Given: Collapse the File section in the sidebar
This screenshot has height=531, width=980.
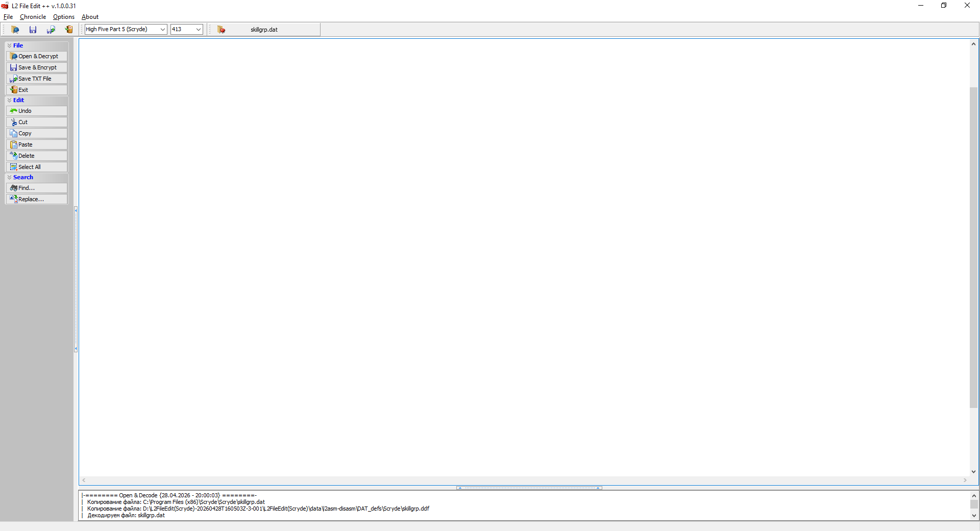Looking at the screenshot, I should click(x=10, y=45).
